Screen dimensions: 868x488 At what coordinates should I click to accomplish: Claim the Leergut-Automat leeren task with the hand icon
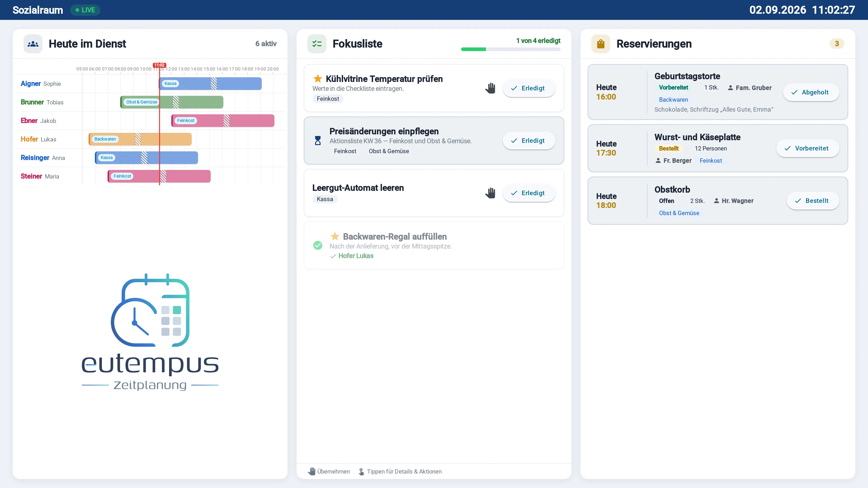click(490, 193)
